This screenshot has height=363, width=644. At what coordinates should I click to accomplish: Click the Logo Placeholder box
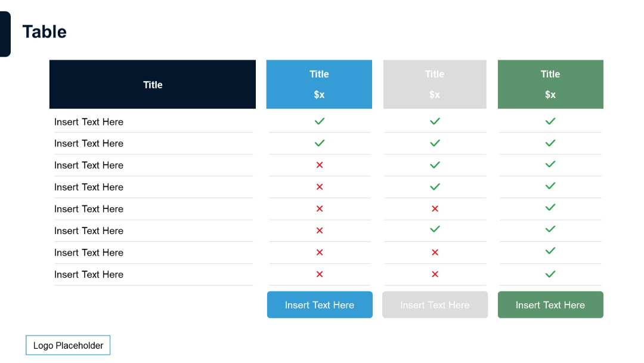[x=67, y=344]
